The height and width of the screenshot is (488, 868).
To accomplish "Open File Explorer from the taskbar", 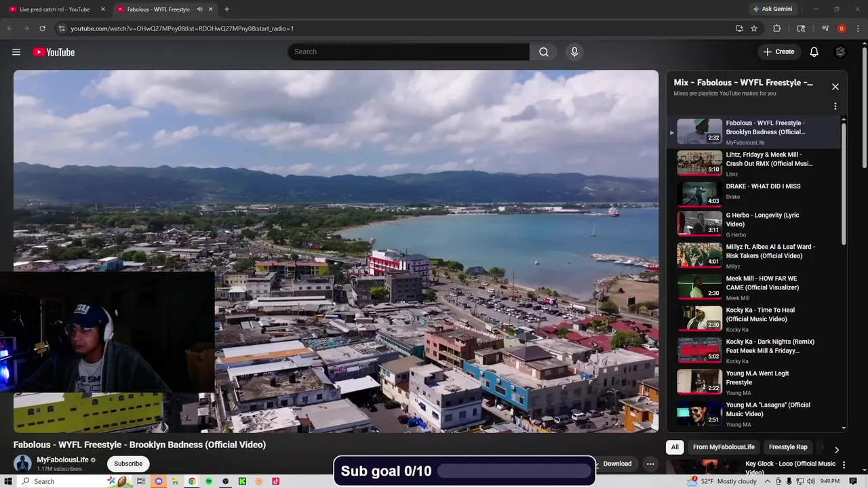I will pos(175,481).
